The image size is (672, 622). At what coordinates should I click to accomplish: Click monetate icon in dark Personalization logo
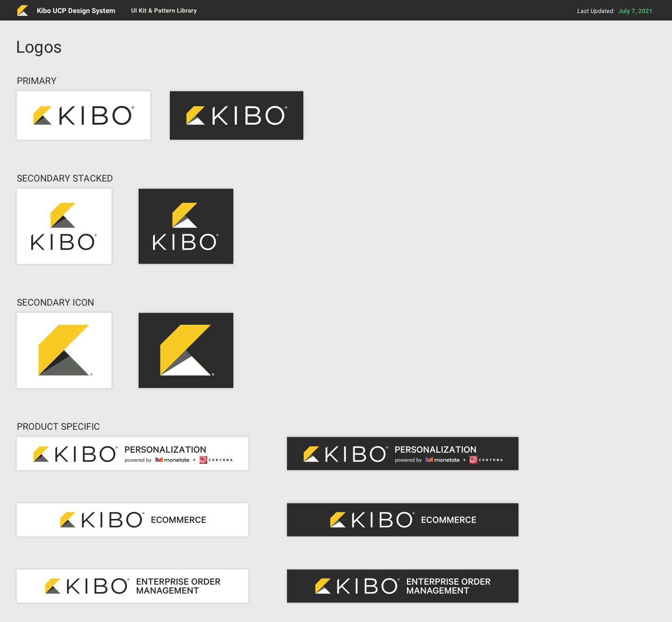429,460
